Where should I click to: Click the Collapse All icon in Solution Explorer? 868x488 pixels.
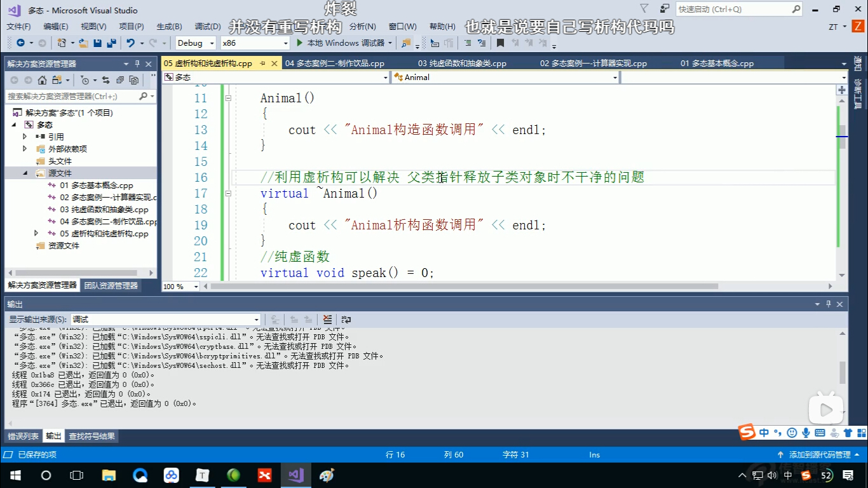point(119,80)
